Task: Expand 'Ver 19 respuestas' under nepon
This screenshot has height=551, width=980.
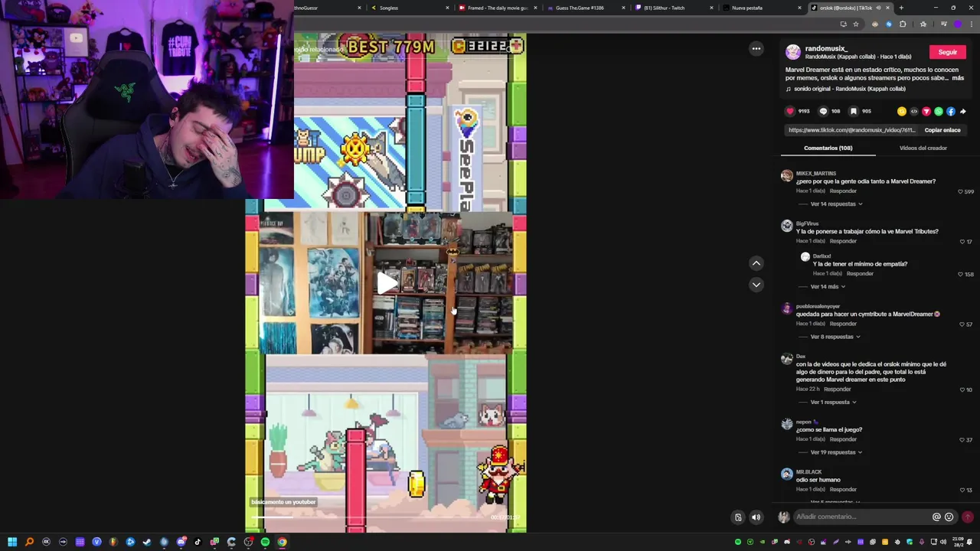Action: [836, 452]
